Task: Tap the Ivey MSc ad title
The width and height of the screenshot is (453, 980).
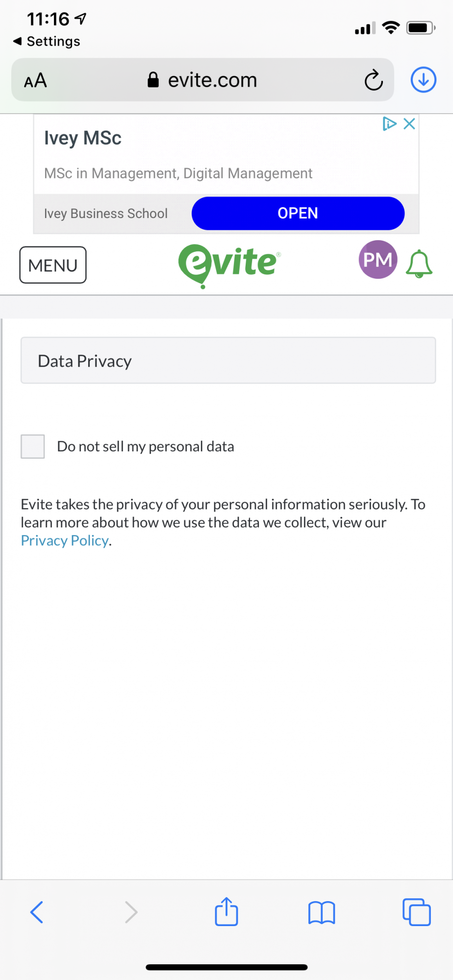Action: [83, 138]
